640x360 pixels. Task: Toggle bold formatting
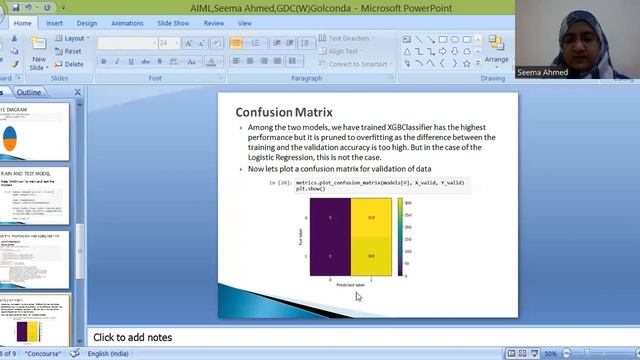click(x=104, y=62)
